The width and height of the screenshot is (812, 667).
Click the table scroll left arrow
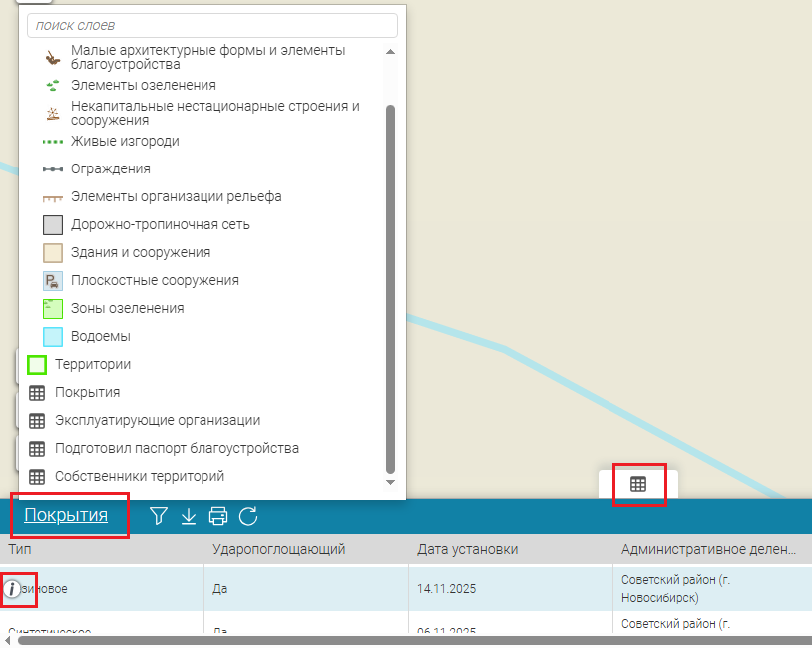click(x=7, y=641)
